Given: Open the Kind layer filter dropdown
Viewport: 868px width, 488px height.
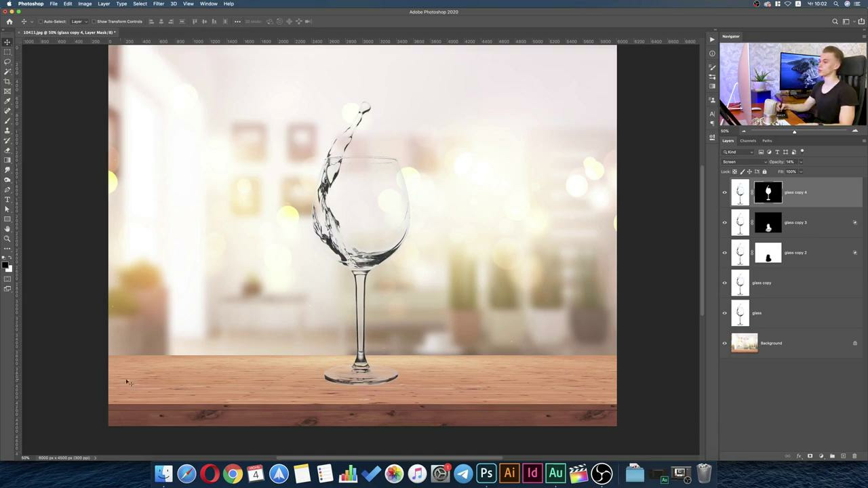Looking at the screenshot, I should click(x=738, y=152).
